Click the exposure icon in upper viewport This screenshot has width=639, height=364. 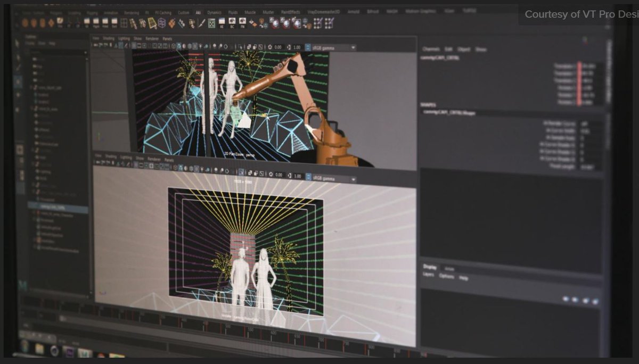click(x=271, y=47)
